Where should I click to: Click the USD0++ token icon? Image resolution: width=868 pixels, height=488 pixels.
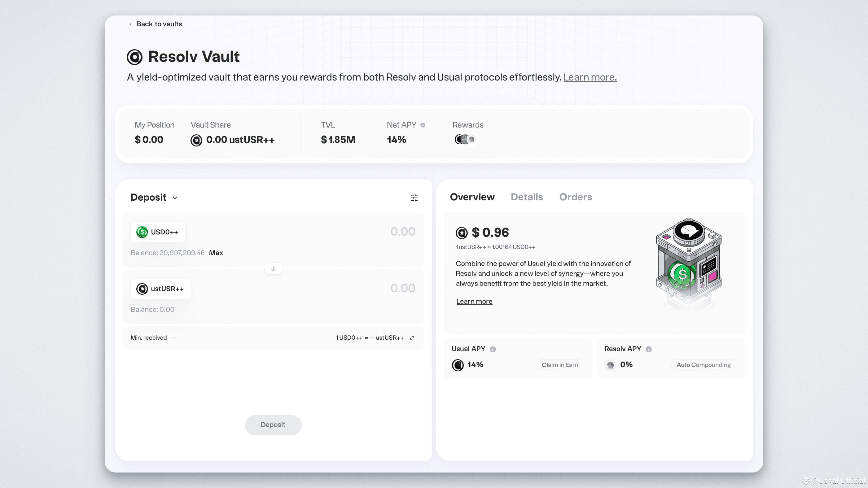(142, 232)
